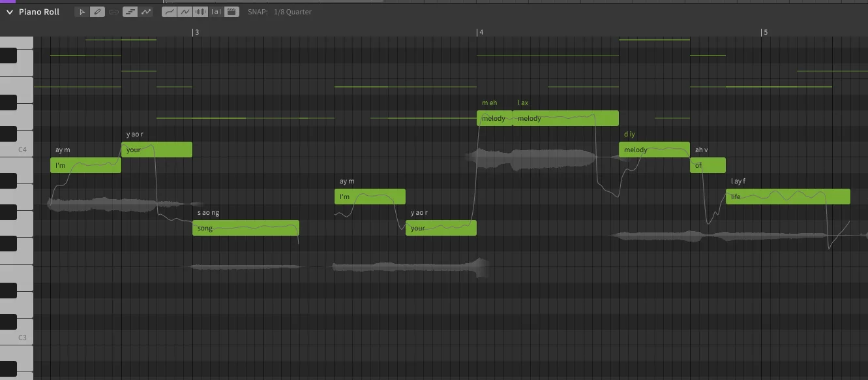Click the Piano Roll title

click(39, 12)
